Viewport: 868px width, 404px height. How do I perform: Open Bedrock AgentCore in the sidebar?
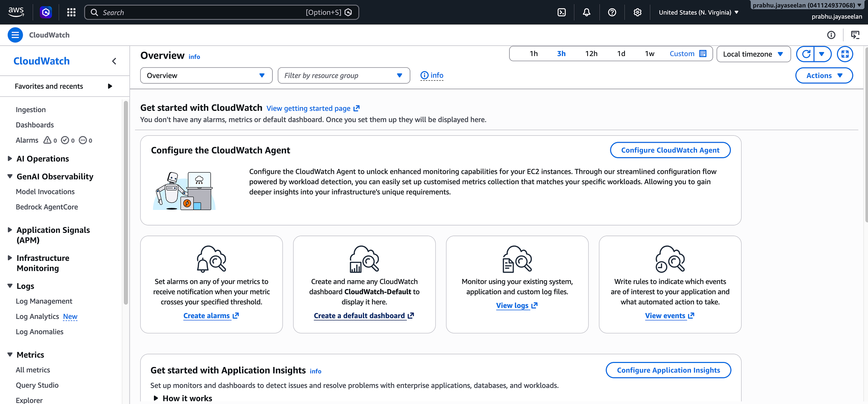[x=47, y=207]
